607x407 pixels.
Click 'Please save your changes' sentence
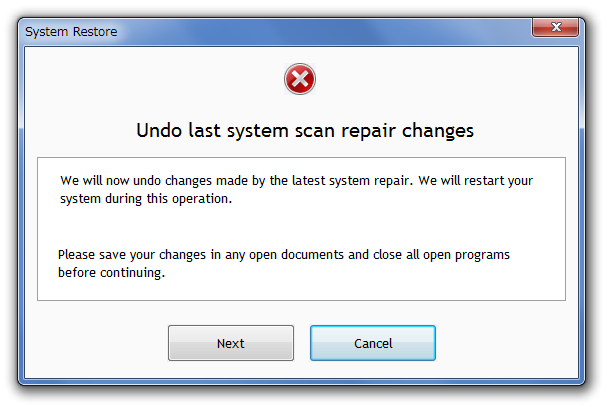tap(132, 255)
